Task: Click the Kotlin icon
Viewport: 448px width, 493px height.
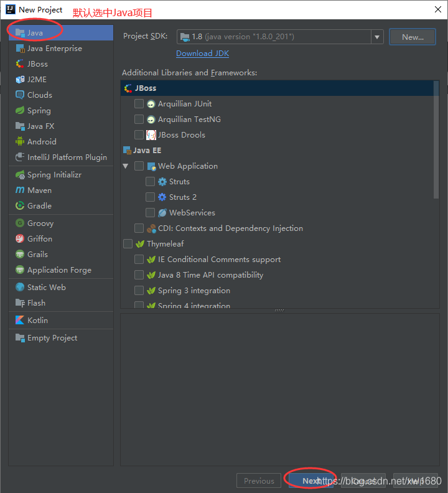Action: tap(20, 320)
